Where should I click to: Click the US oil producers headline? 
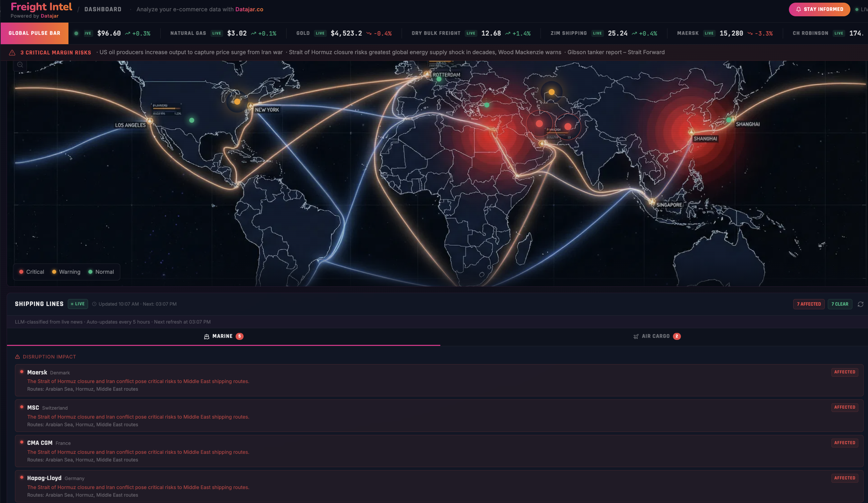[191, 52]
